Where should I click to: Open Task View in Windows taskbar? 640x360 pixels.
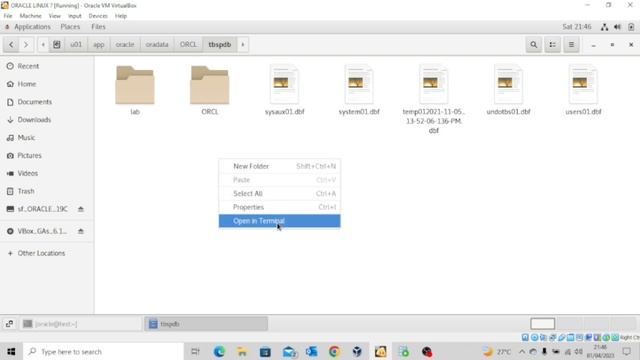tap(196, 351)
